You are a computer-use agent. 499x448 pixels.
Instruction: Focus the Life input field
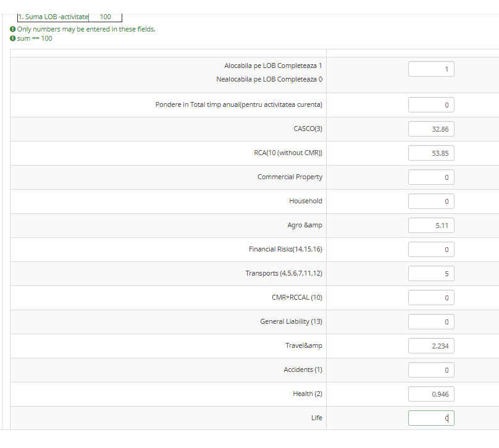(x=430, y=418)
